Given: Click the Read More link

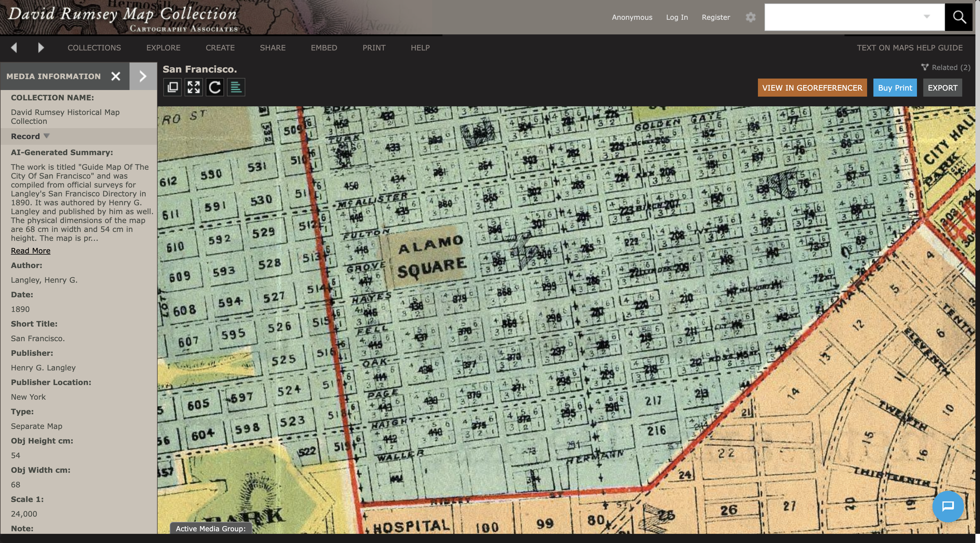Looking at the screenshot, I should (x=30, y=251).
